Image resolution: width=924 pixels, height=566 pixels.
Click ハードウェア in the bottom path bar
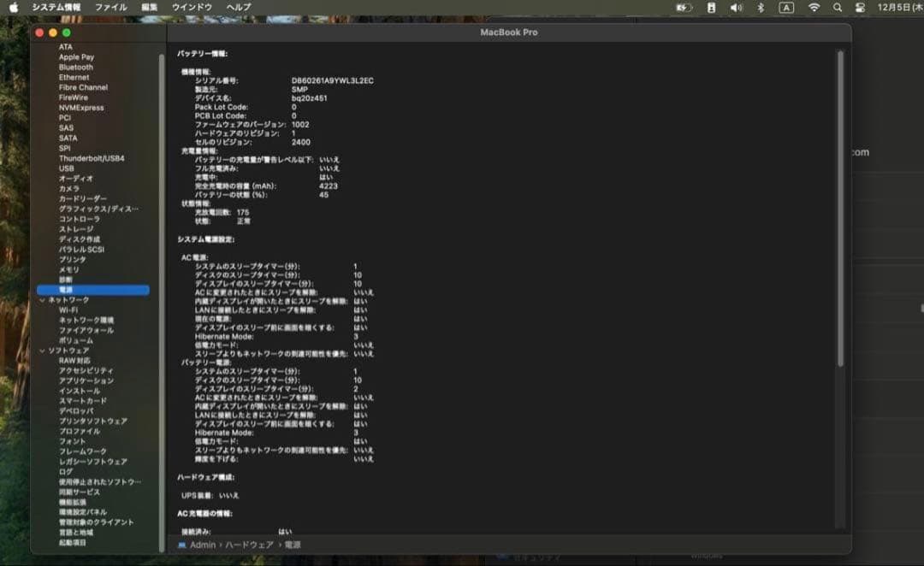pyautogui.click(x=249, y=545)
